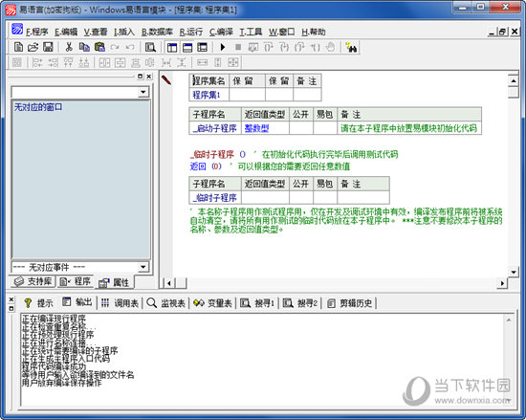
Task: Switch to the 程序 tab
Action: [x=76, y=281]
